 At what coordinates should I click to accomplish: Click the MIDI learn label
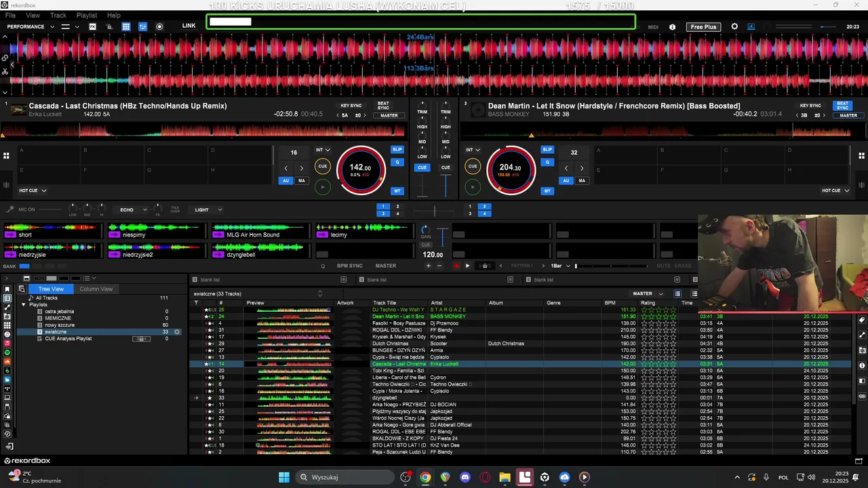653,27
